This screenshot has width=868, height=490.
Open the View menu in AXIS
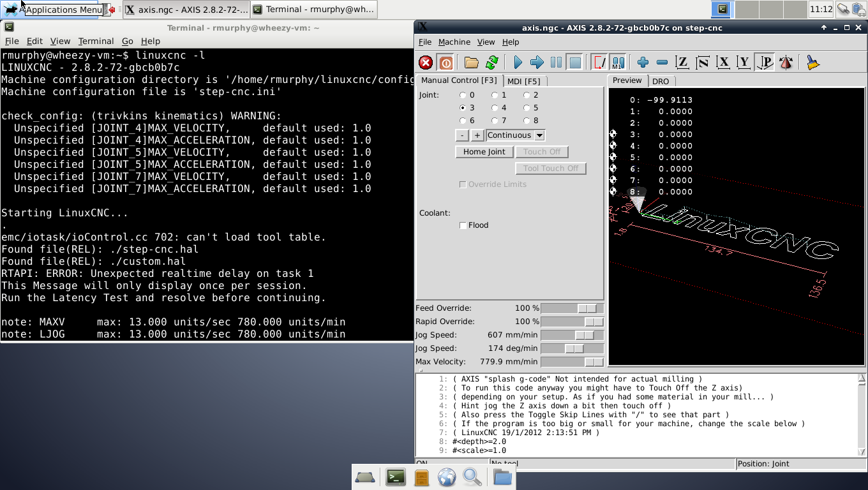pos(486,42)
